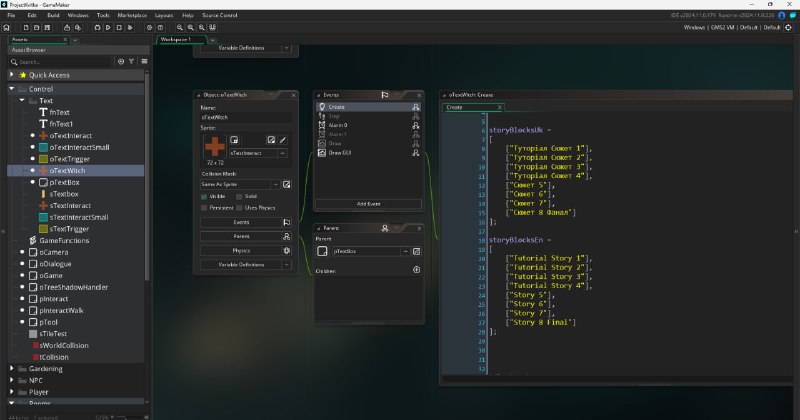Toggle docks with the last toolbar icon
The image size is (800, 420).
pyautogui.click(x=212, y=28)
